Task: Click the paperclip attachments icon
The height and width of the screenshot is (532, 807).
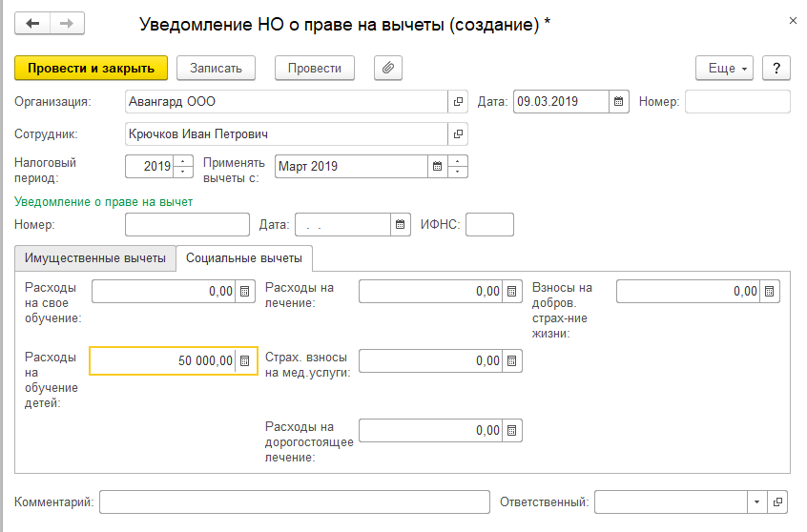Action: point(388,68)
